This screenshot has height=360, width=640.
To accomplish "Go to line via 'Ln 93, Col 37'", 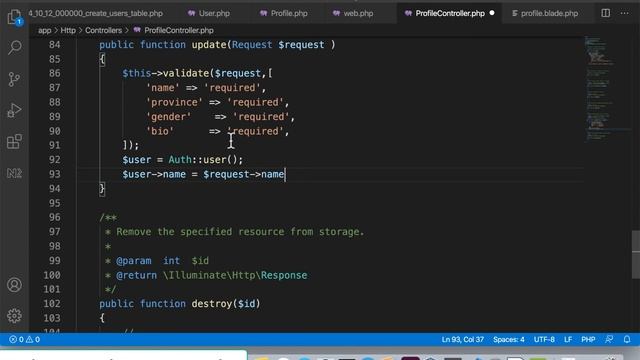I will click(462, 339).
